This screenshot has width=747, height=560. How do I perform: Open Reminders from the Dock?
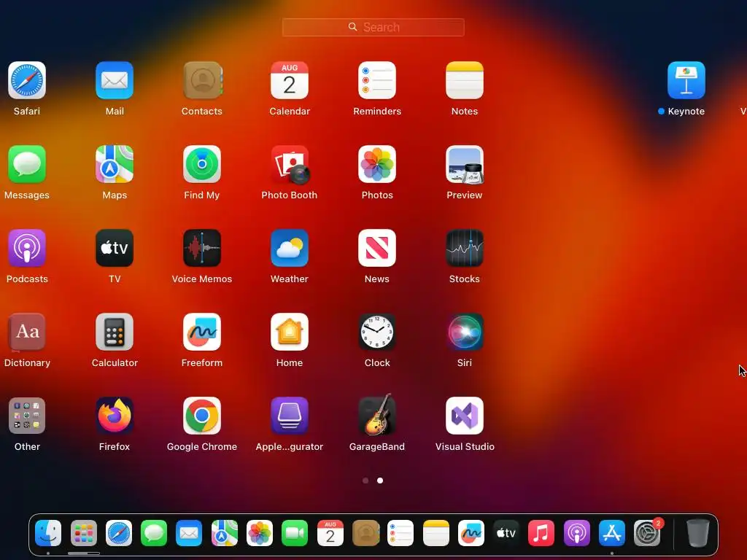[400, 533]
